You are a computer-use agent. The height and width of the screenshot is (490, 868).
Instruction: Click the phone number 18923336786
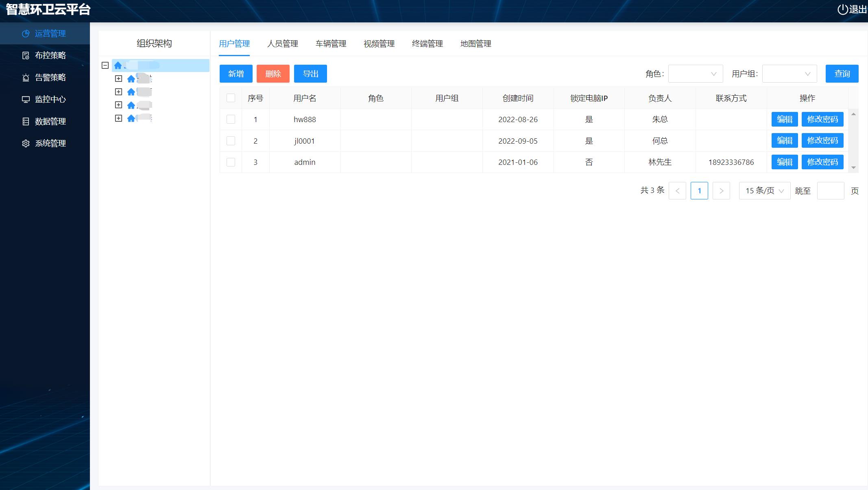click(731, 162)
